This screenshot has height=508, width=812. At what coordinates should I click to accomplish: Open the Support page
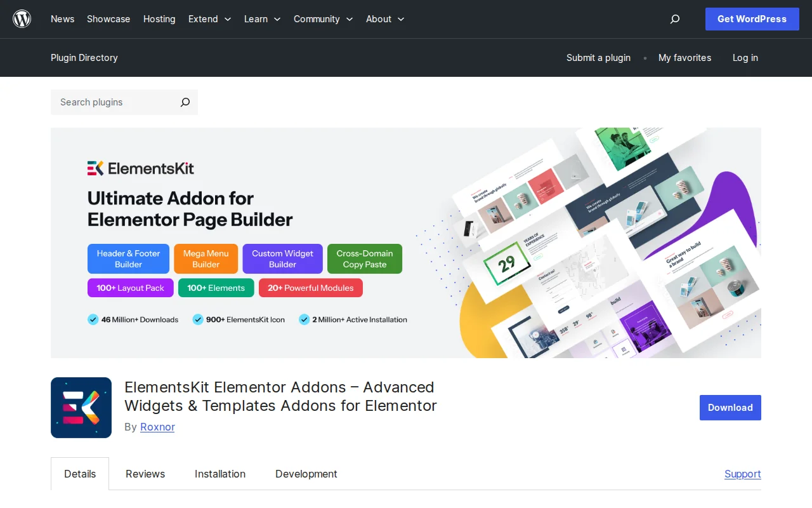pos(742,474)
